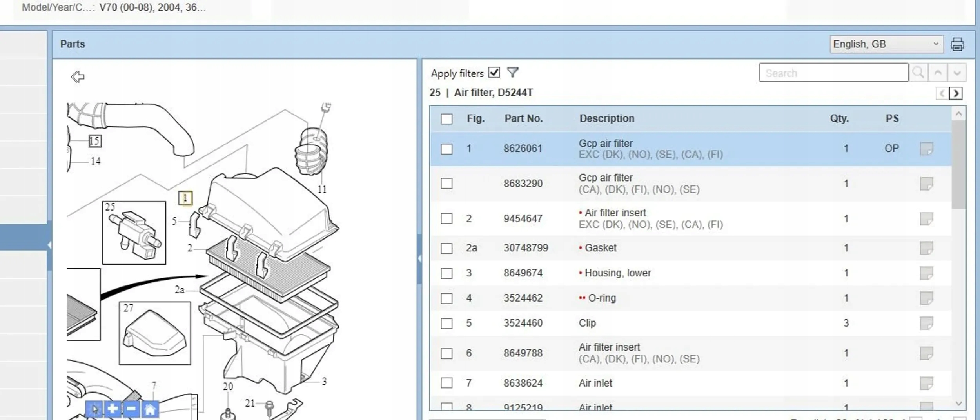The image size is (980, 420).
Task: Click the Air filter, D5244T section title
Action: pyautogui.click(x=493, y=93)
